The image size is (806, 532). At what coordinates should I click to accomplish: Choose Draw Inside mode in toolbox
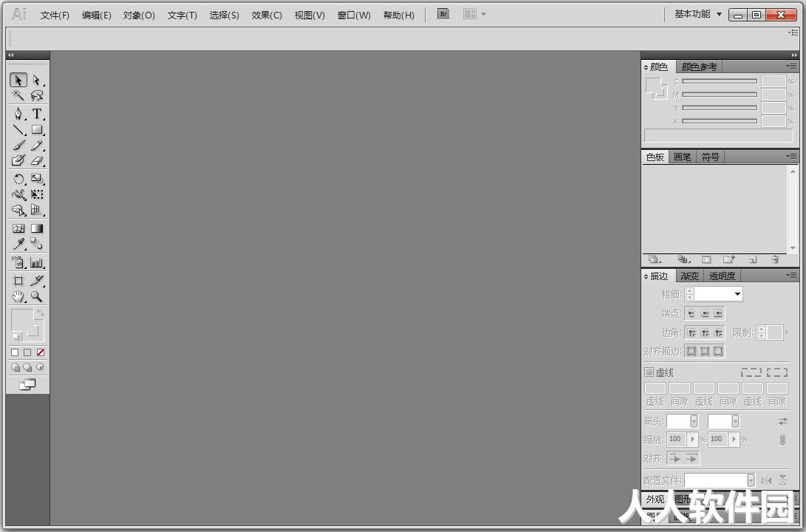tap(40, 367)
